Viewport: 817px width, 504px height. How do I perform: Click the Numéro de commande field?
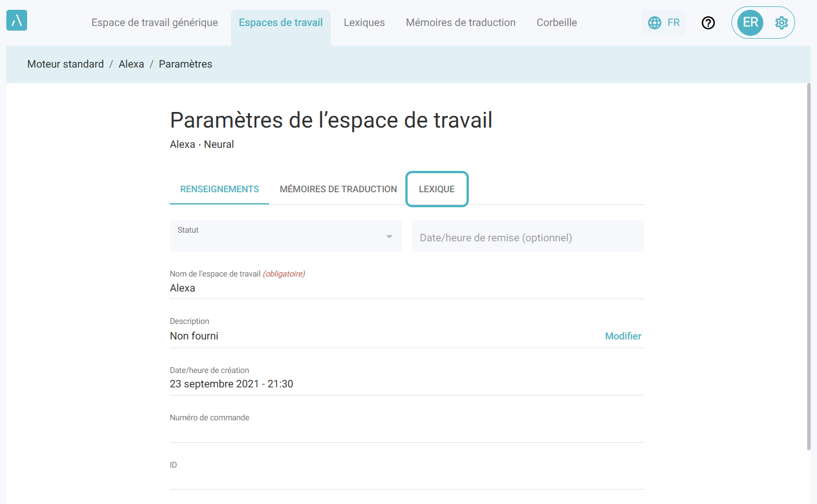[406, 431]
